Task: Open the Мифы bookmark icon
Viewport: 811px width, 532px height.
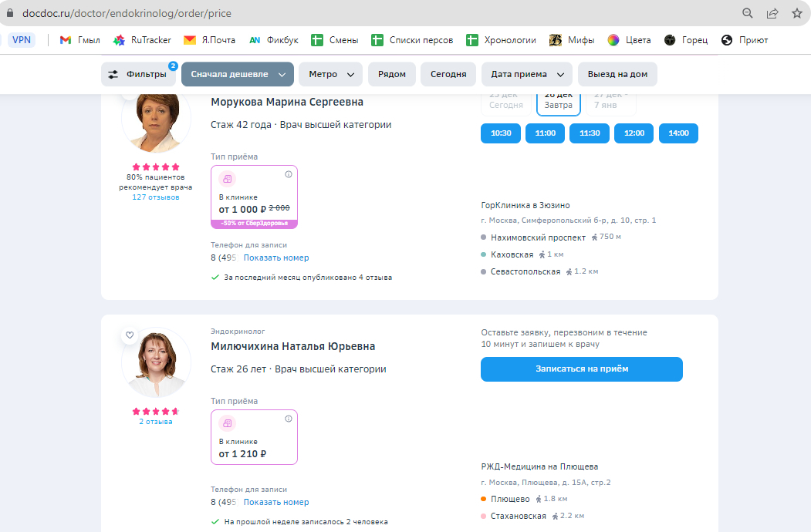Action: 556,40
